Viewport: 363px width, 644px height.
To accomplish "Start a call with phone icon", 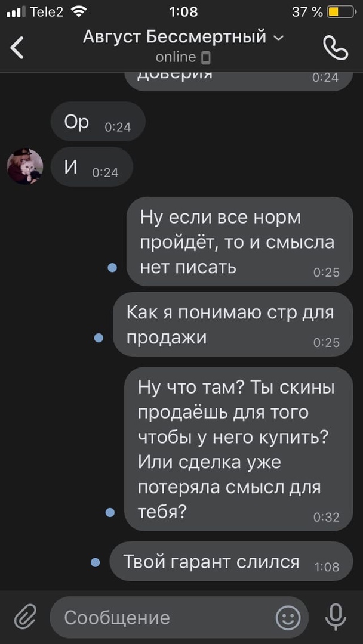I will coord(336,48).
